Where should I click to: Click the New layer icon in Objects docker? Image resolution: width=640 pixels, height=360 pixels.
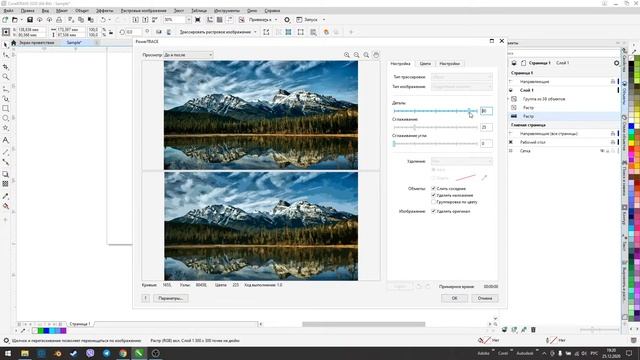pyautogui.click(x=504, y=329)
